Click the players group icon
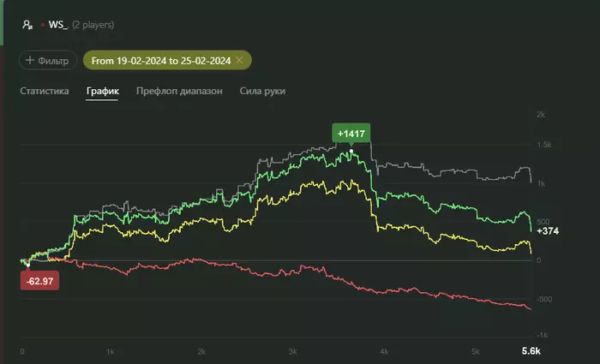Viewport: 600px width, 364px height. click(x=27, y=26)
